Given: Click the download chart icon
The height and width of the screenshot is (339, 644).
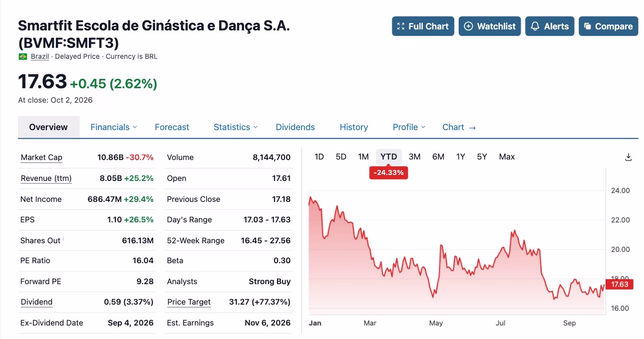Looking at the screenshot, I should [x=629, y=157].
